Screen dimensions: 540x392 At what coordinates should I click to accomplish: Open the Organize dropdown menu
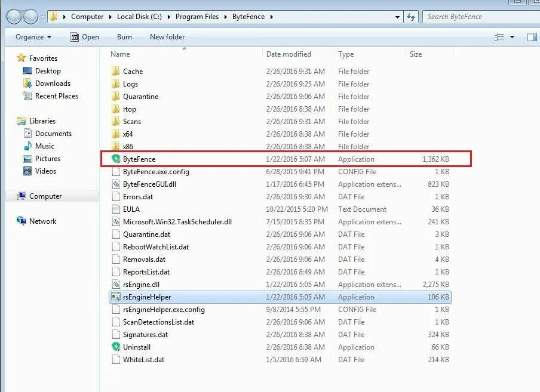[33, 37]
